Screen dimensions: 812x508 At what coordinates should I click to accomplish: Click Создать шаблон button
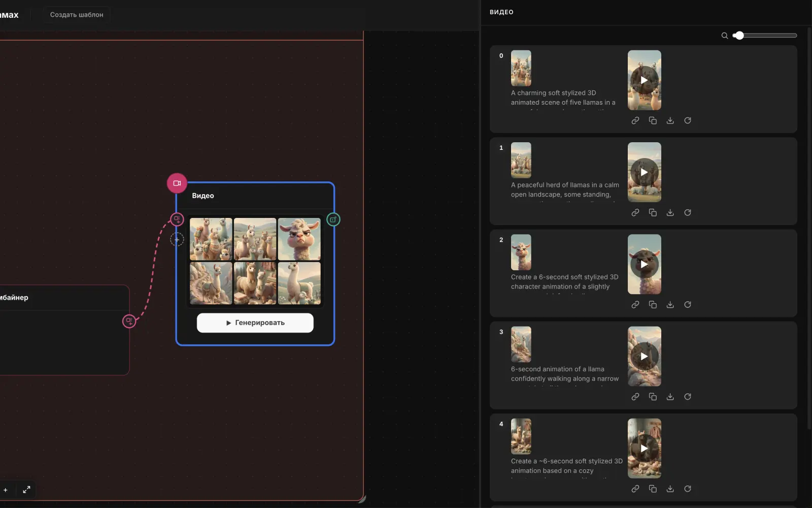77,15
